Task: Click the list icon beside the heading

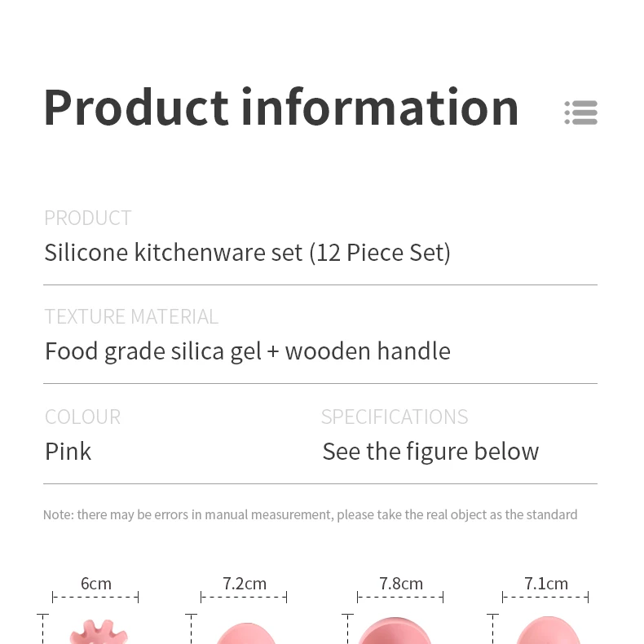Action: point(581,112)
